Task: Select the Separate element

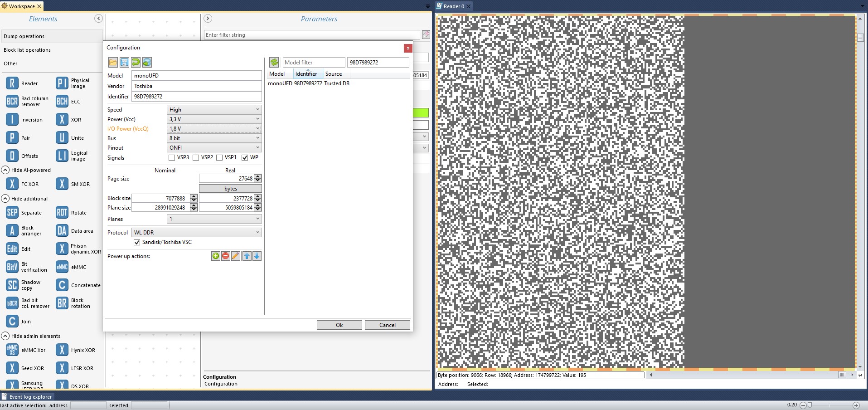Action: (x=24, y=213)
